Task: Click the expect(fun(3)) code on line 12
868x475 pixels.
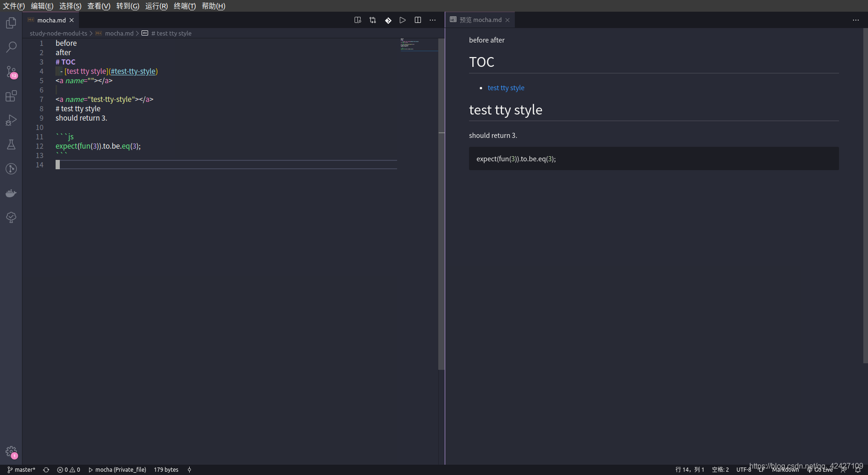Action: click(98, 146)
